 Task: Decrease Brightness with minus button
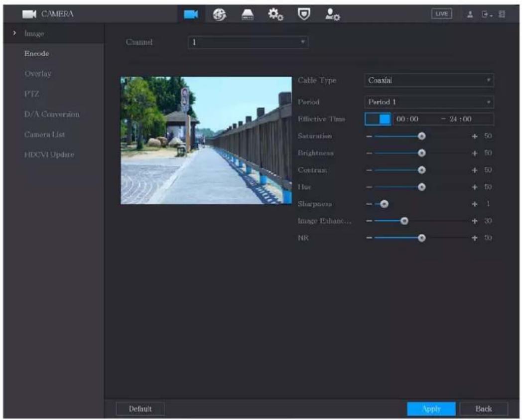point(369,153)
